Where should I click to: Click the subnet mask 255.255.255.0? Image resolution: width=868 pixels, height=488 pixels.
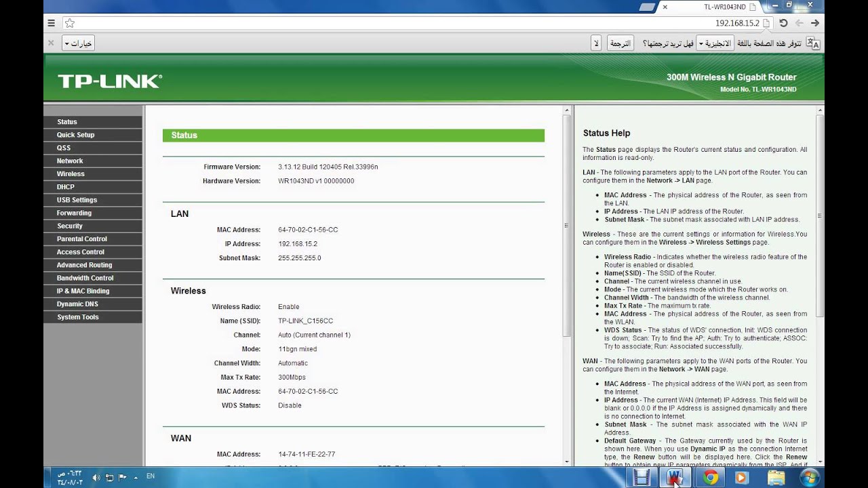(x=299, y=258)
